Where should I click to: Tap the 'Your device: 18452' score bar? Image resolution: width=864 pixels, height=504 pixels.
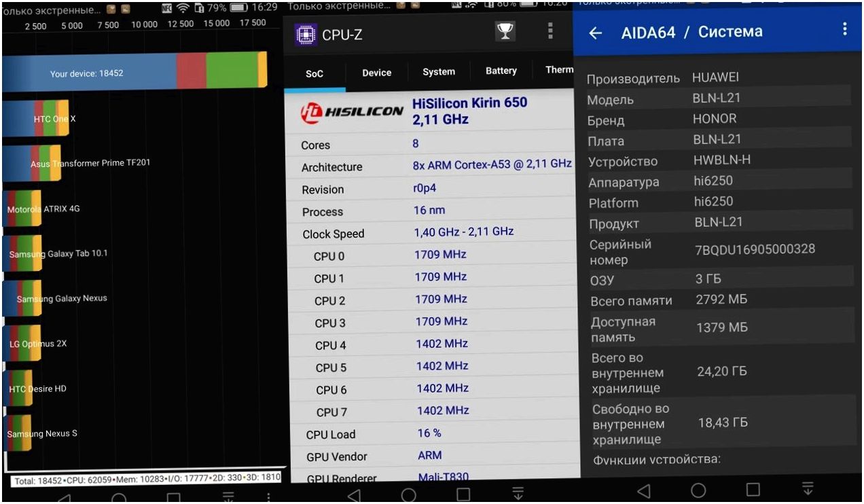[x=134, y=72]
